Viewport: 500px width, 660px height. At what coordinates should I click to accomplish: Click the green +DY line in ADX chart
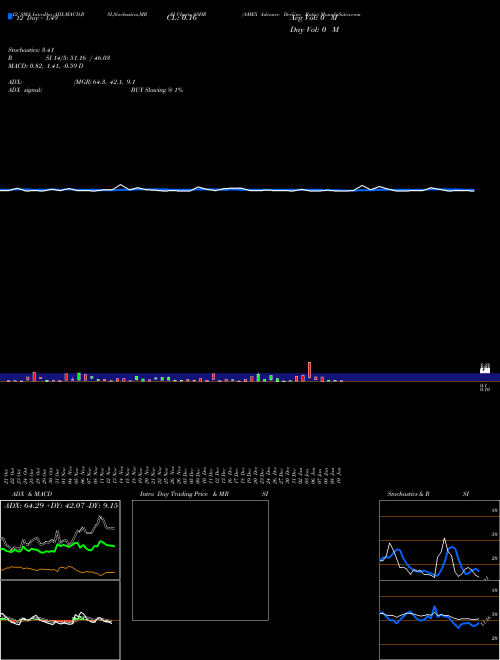(59, 546)
